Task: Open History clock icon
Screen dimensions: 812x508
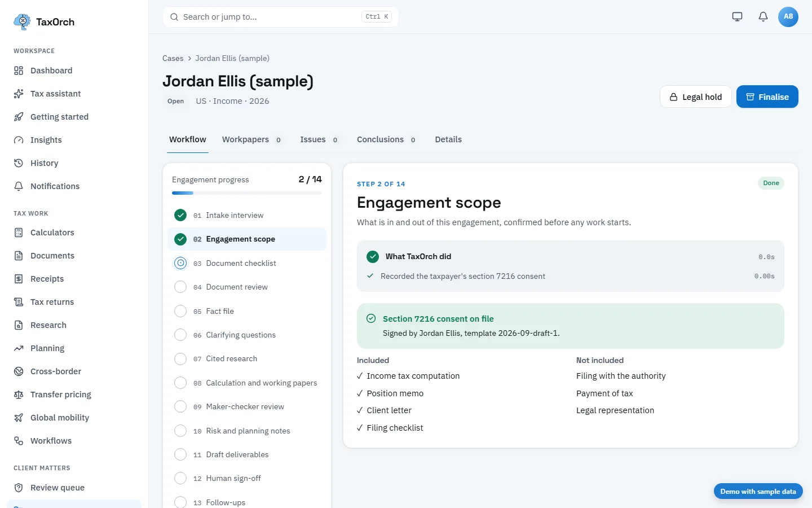Action: pyautogui.click(x=19, y=163)
